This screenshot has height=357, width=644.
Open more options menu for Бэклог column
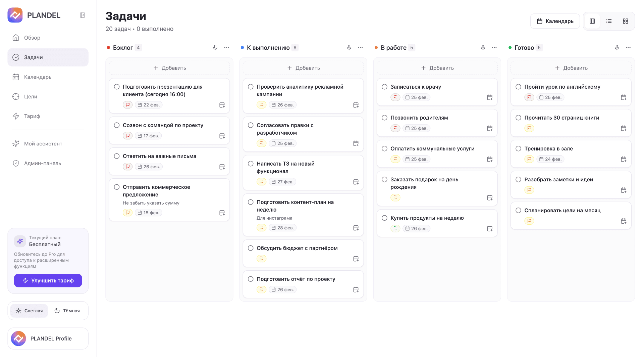point(227,48)
